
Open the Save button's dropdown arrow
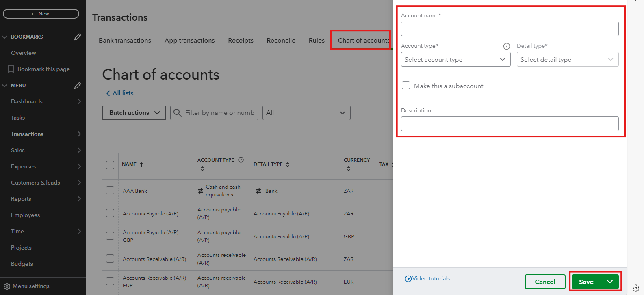(x=610, y=282)
